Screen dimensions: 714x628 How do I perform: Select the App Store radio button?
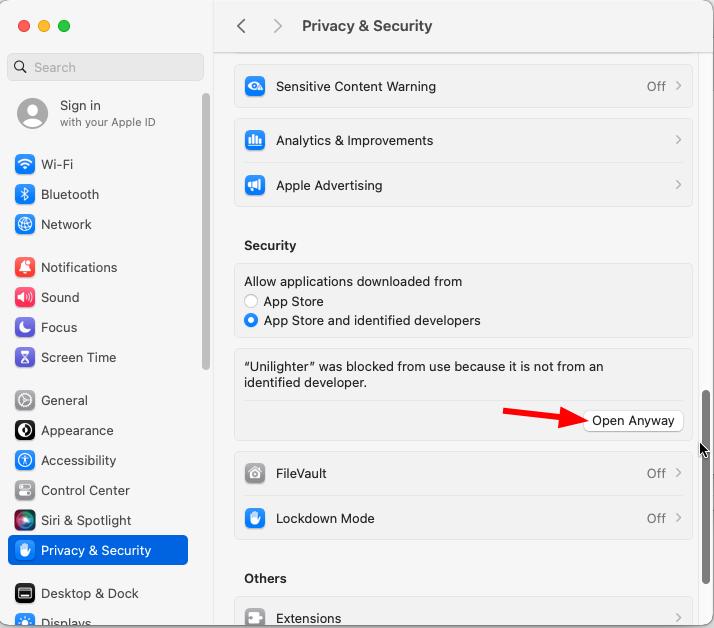pos(251,301)
